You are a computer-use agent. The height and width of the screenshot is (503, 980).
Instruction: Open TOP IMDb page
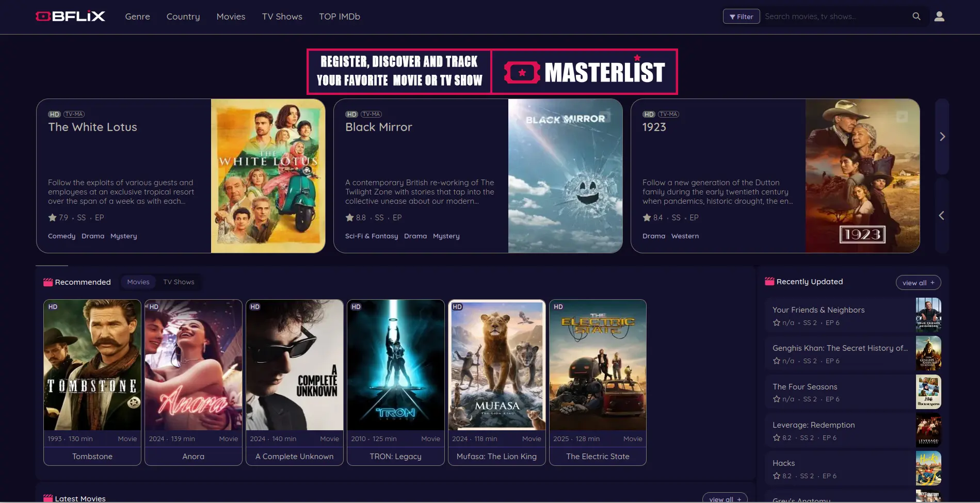point(340,17)
